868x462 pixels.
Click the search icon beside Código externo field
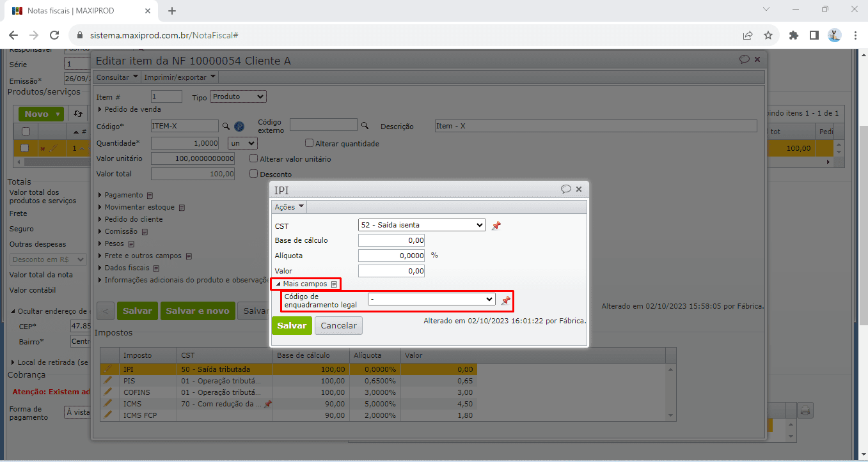365,126
